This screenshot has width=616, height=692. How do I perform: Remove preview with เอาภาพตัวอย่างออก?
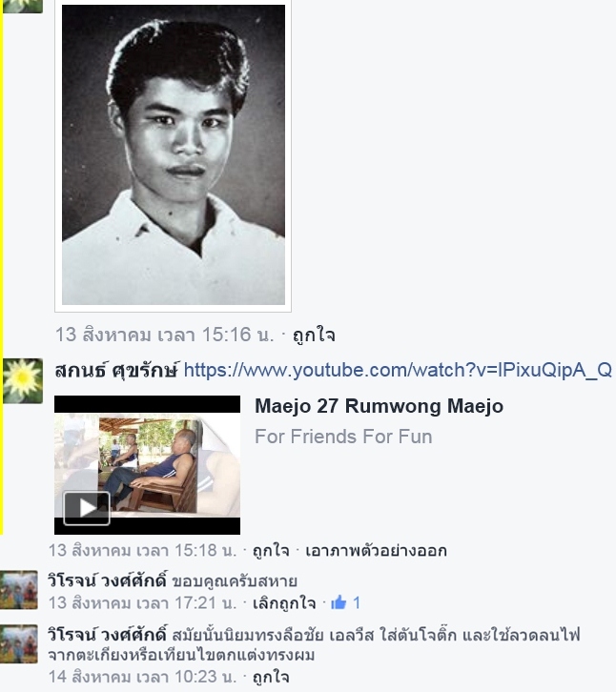pos(377,551)
